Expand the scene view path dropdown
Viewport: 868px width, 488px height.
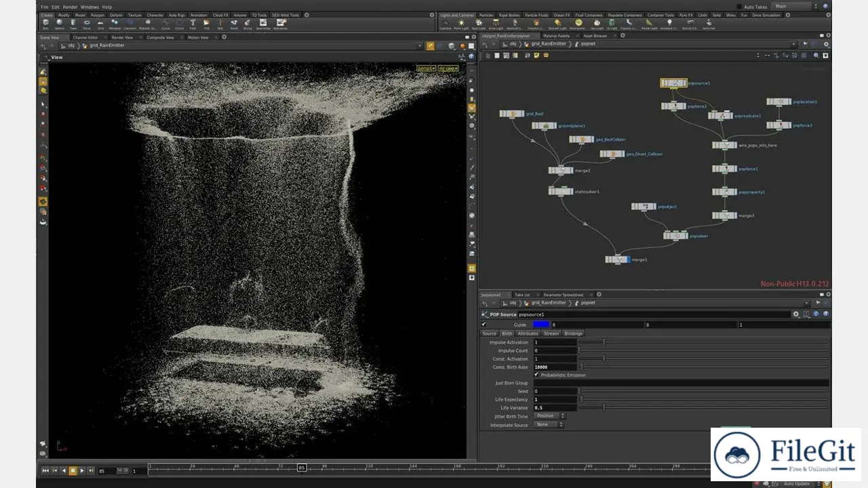pyautogui.click(x=420, y=45)
